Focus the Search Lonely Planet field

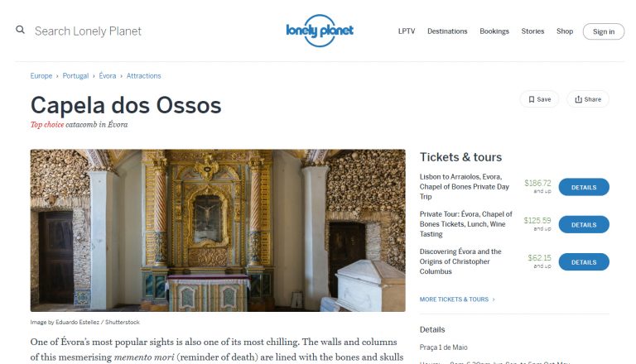click(88, 31)
